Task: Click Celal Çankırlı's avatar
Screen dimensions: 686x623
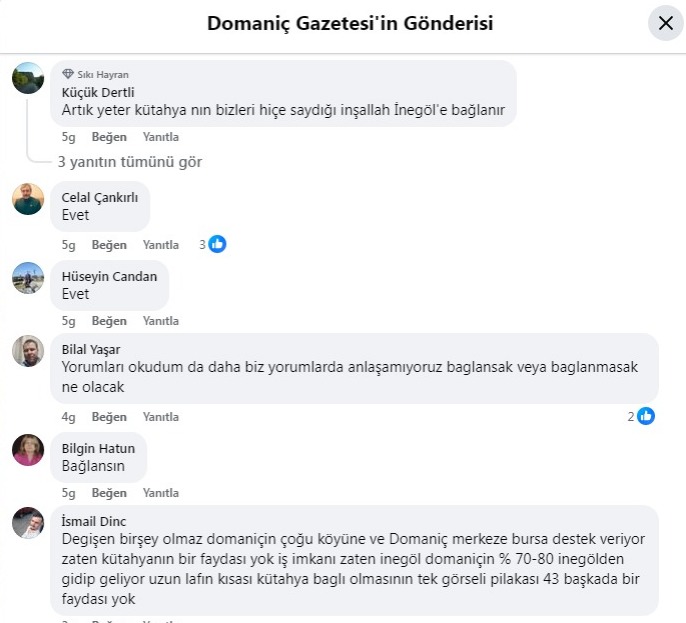Action: click(x=28, y=199)
